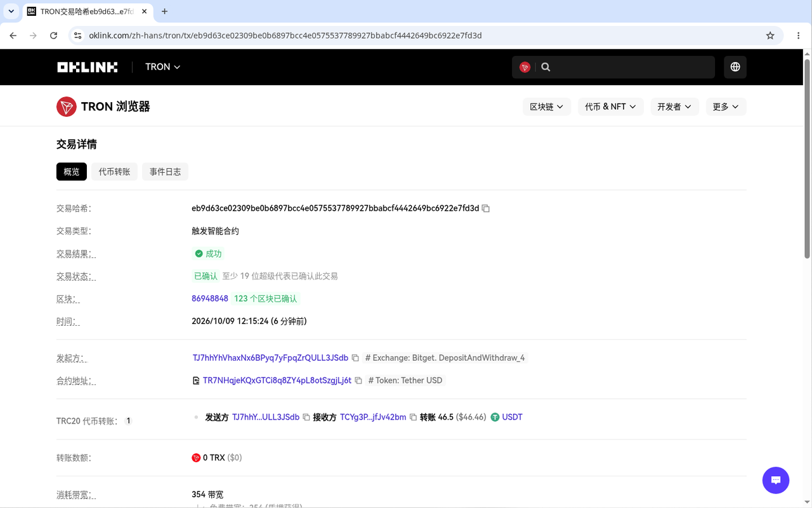Click the Token: Tether USD tag

pyautogui.click(x=405, y=380)
